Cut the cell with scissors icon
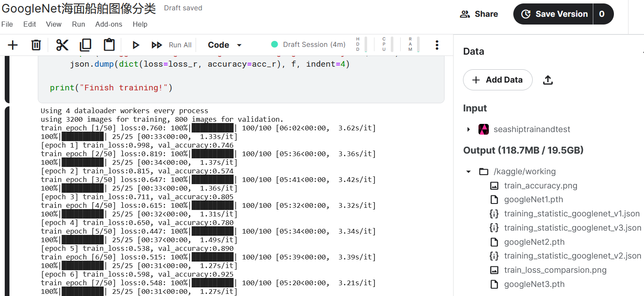This screenshot has width=644, height=296. click(62, 45)
